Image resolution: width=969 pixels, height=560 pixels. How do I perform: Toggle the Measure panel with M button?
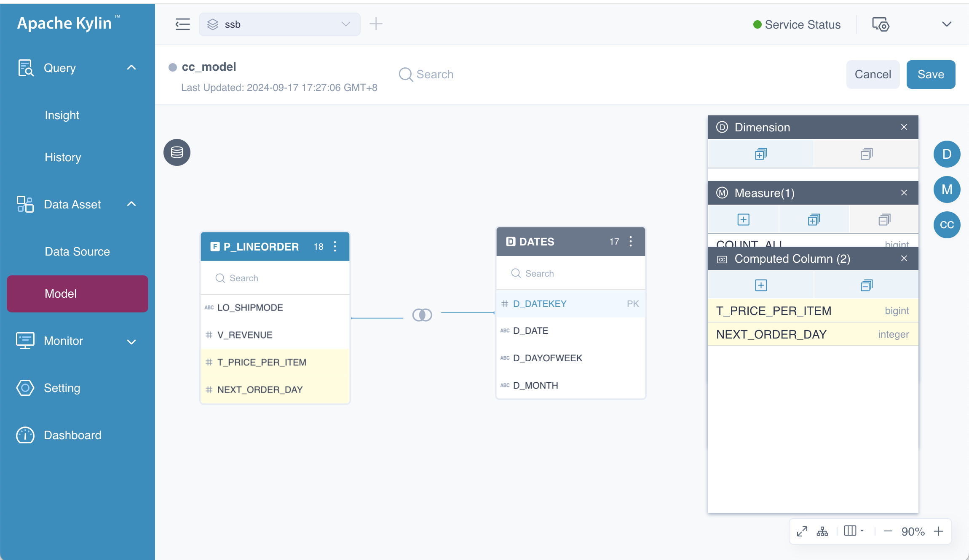947,189
